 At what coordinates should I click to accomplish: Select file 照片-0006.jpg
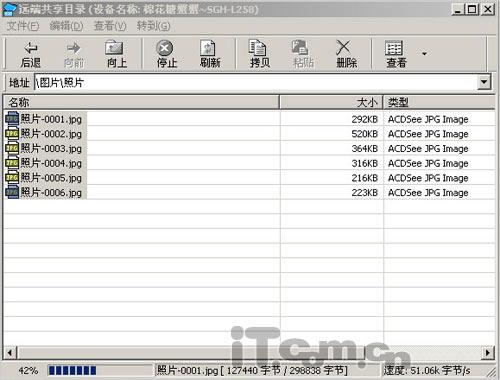pos(51,192)
